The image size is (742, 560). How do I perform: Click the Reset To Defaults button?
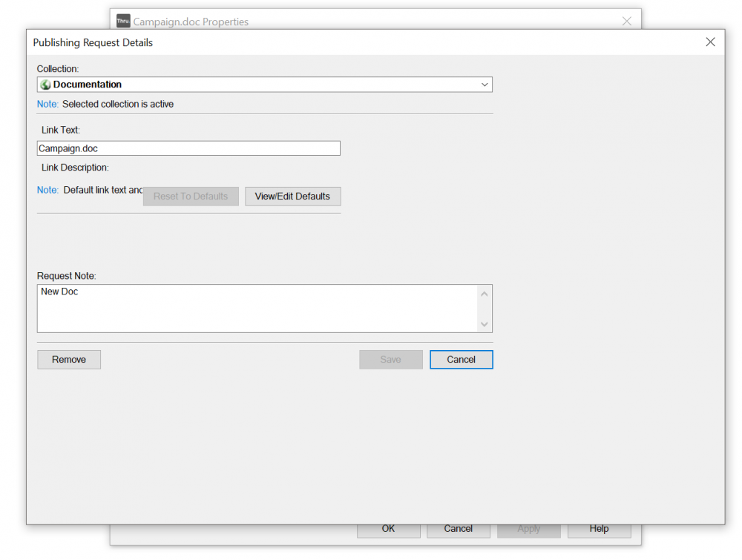191,197
